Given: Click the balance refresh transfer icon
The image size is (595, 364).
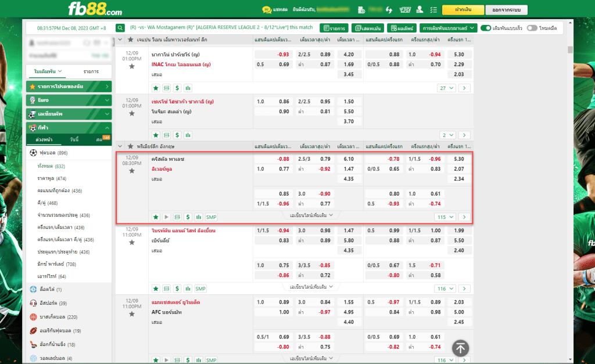Looking at the screenshot, I should 389,10.
